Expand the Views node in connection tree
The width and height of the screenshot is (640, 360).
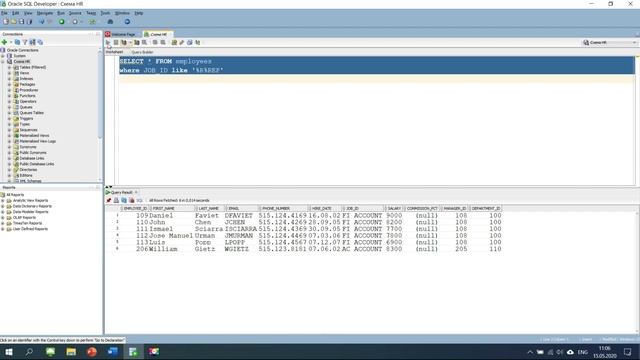pyautogui.click(x=9, y=73)
